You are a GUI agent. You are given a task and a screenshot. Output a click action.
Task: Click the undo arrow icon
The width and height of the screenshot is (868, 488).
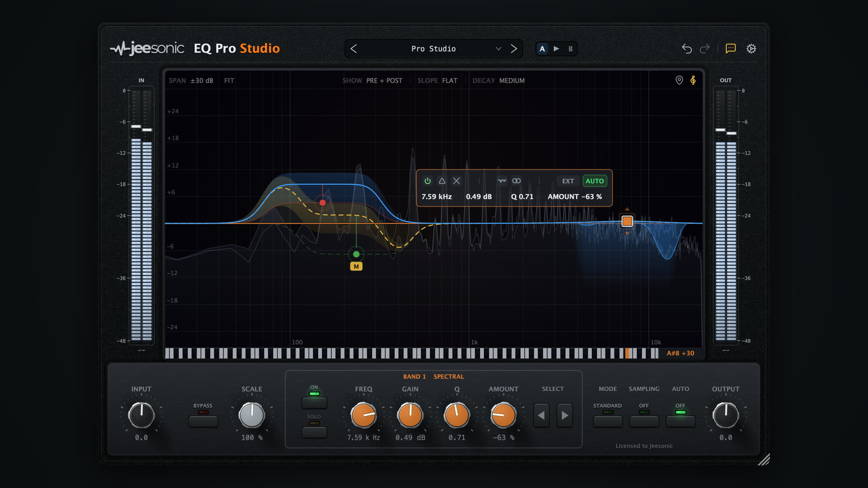pos(687,49)
